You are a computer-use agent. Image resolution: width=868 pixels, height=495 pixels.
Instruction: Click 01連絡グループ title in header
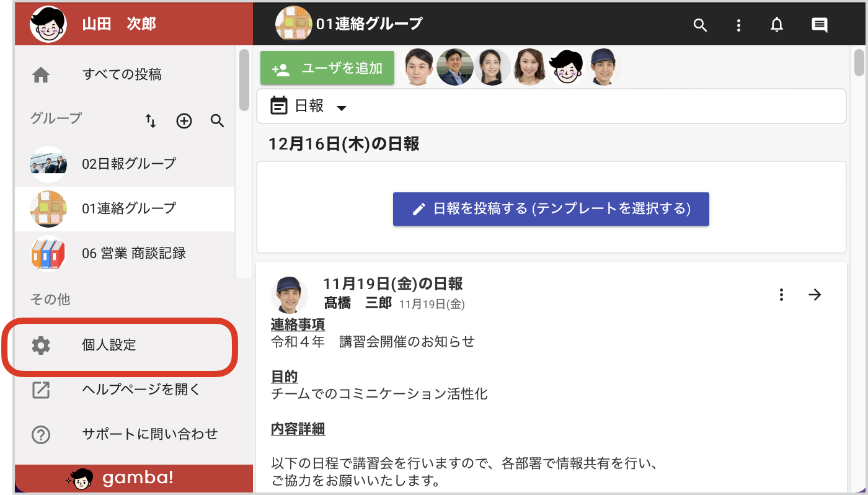tap(370, 24)
